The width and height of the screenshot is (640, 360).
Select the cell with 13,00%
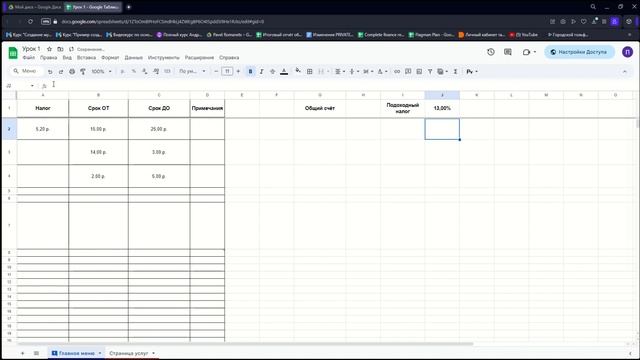point(442,108)
